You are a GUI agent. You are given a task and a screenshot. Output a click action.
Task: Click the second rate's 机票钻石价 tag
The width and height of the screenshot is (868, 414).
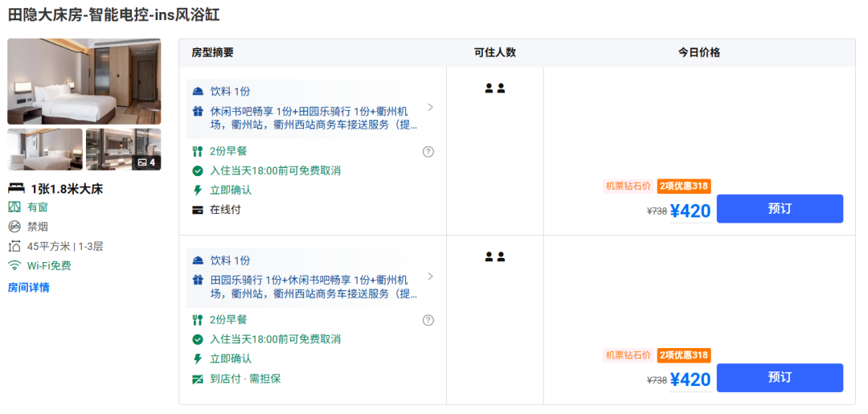click(628, 355)
